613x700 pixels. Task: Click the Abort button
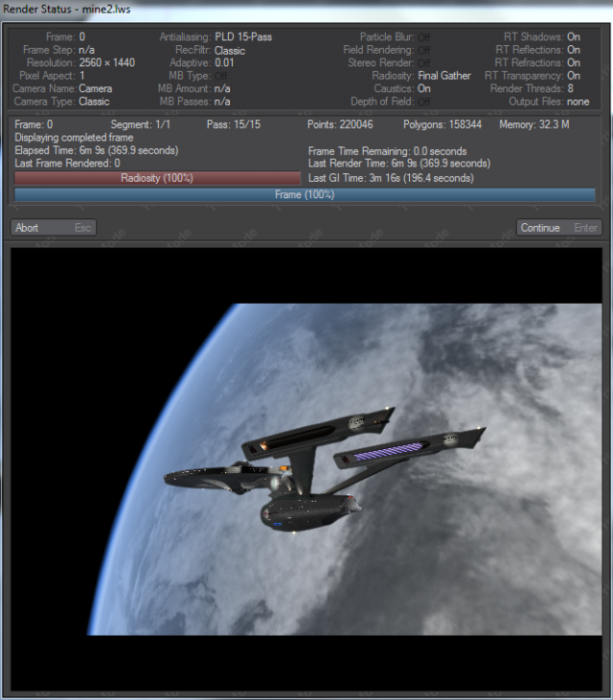(53, 228)
